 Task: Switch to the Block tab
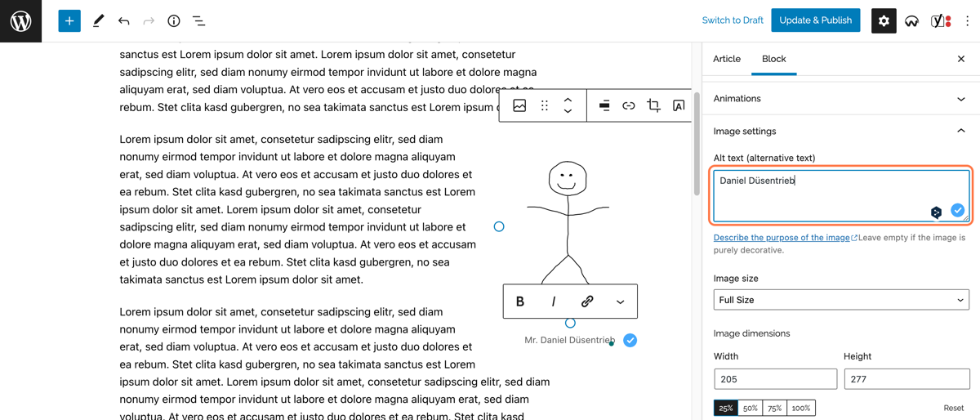[x=774, y=59]
